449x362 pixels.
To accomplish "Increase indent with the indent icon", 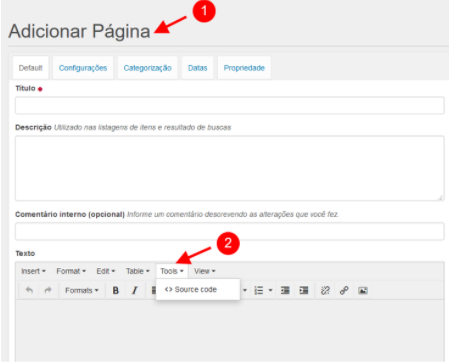I will (x=304, y=290).
